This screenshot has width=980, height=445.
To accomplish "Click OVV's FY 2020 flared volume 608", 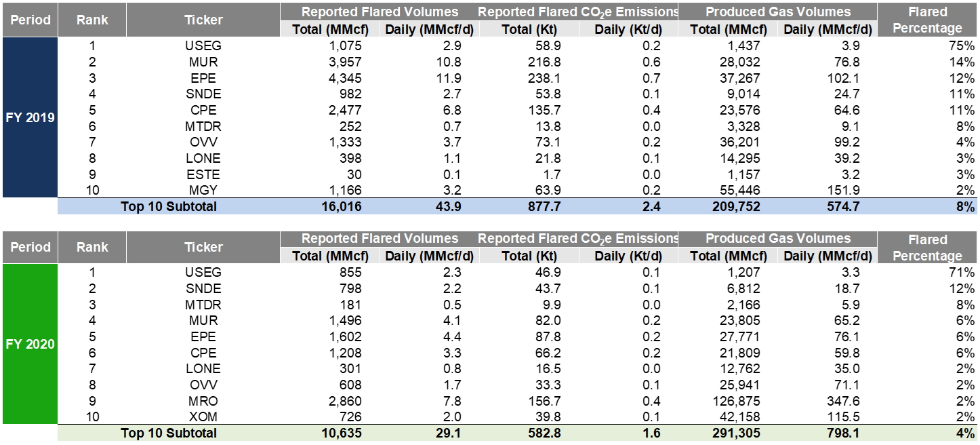I will (x=351, y=385).
